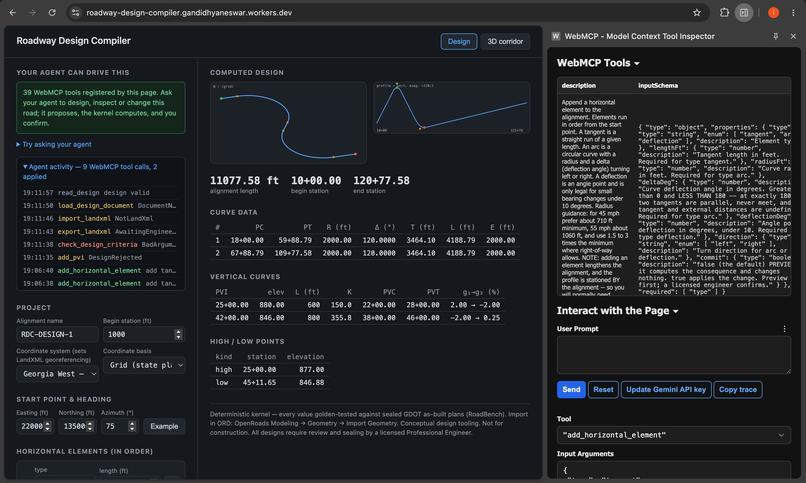This screenshot has height=483, width=806.
Task: Open the orange profile avatar
Action: point(773,13)
